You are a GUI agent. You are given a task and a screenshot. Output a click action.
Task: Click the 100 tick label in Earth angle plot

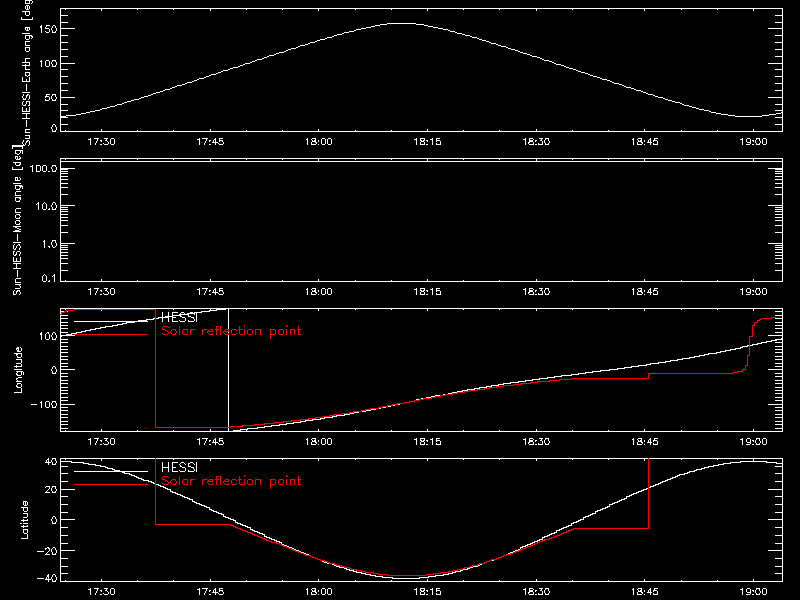(47, 64)
